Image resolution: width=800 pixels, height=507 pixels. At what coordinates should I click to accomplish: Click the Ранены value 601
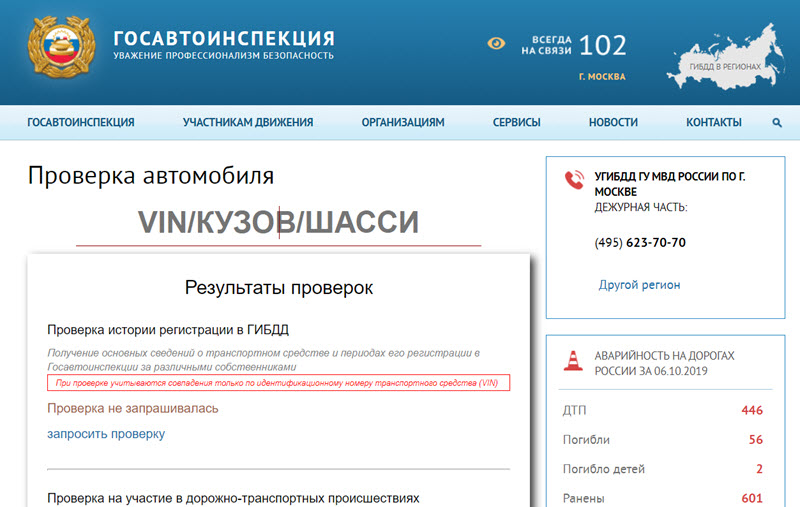[x=752, y=498]
